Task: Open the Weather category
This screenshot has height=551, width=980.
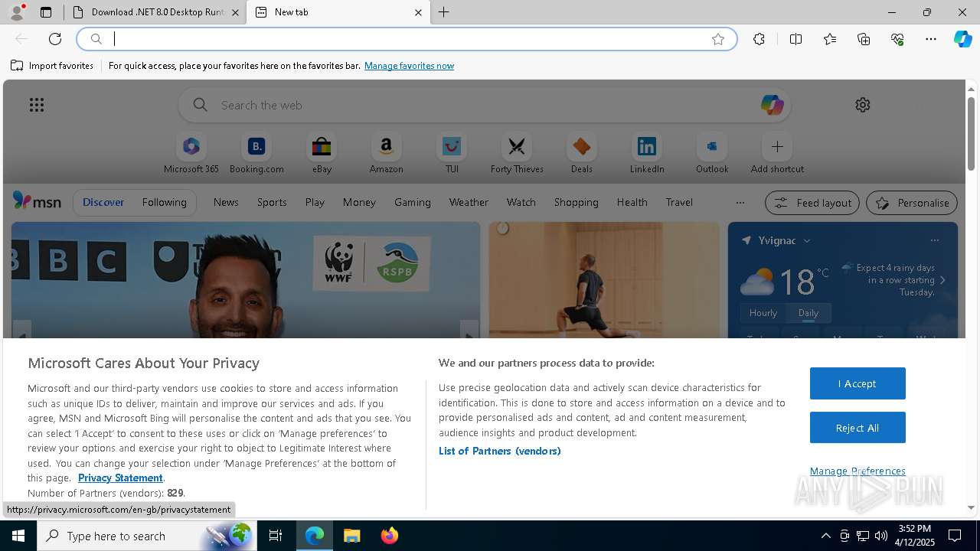Action: [x=469, y=202]
